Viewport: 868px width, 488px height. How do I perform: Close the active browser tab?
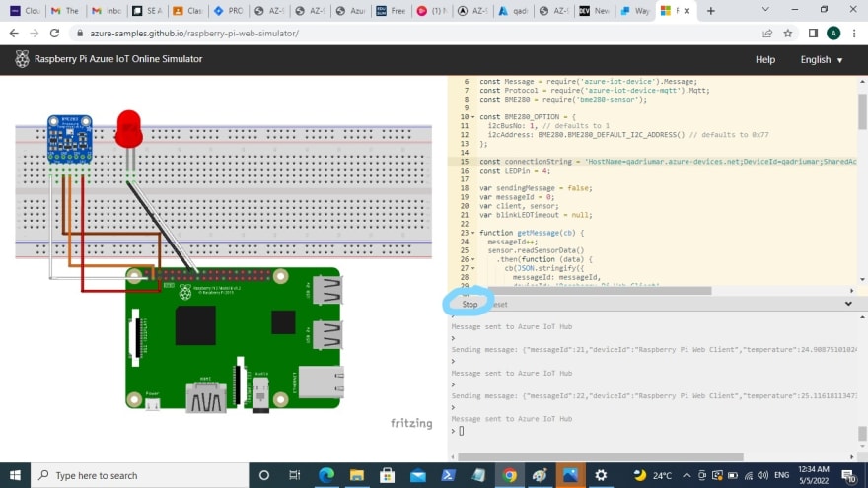(687, 11)
